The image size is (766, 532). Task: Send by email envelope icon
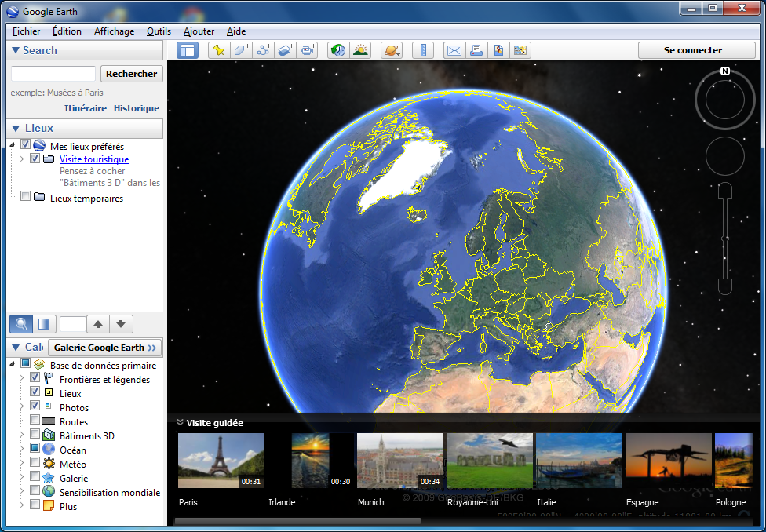pyautogui.click(x=454, y=50)
